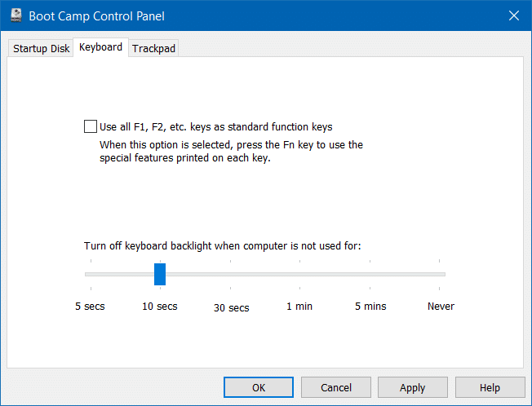This screenshot has height=406, width=532.
Task: Click the "30 secs" slider label
Action: (232, 307)
